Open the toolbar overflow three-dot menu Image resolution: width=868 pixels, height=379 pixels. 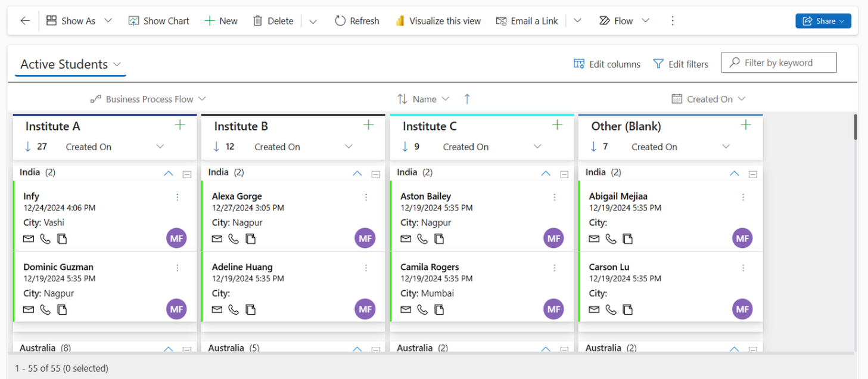[x=673, y=21]
